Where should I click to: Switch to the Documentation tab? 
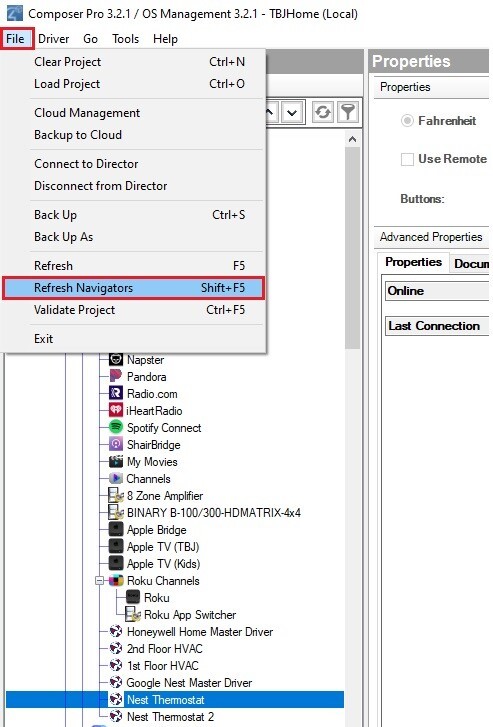coord(471,263)
